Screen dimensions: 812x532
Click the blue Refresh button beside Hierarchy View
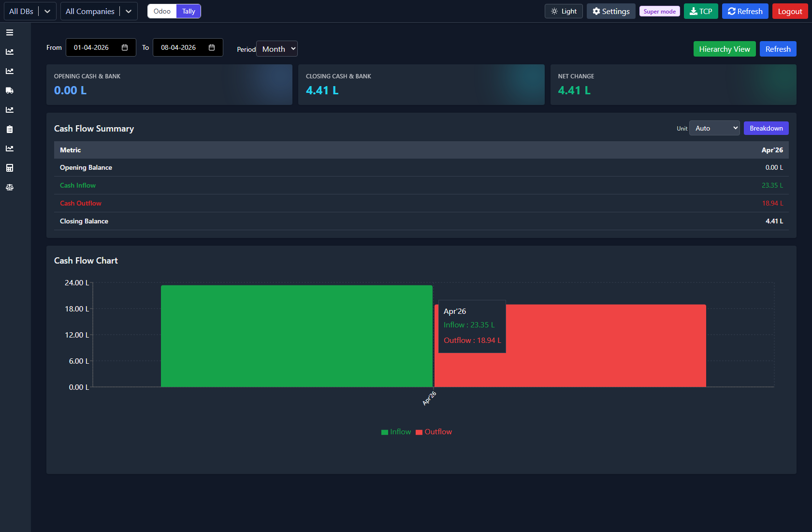click(x=778, y=49)
